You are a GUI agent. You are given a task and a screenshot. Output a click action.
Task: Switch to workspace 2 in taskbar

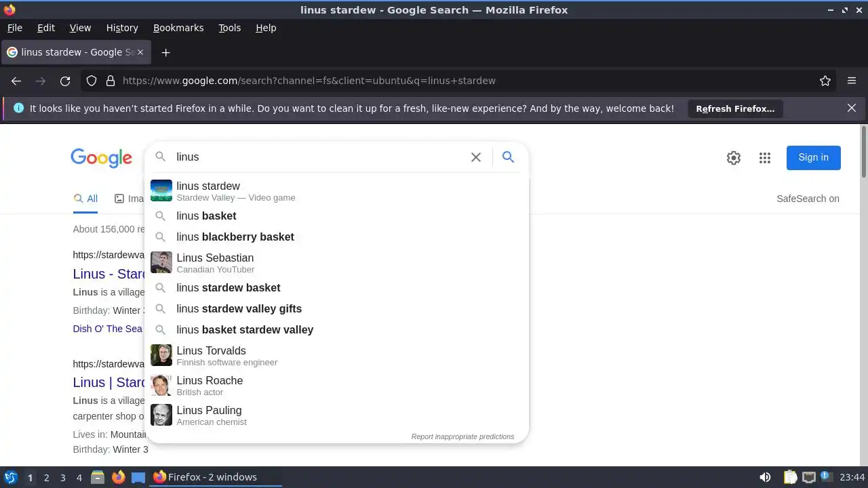[x=46, y=477]
